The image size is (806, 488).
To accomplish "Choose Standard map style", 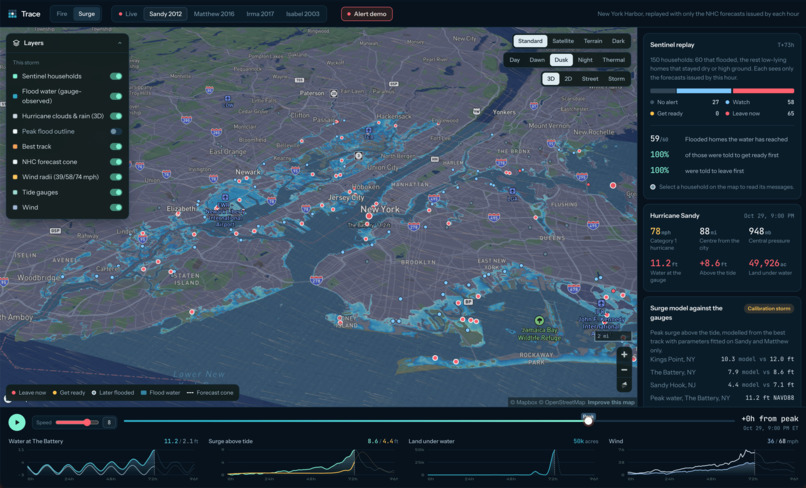I will [x=530, y=41].
